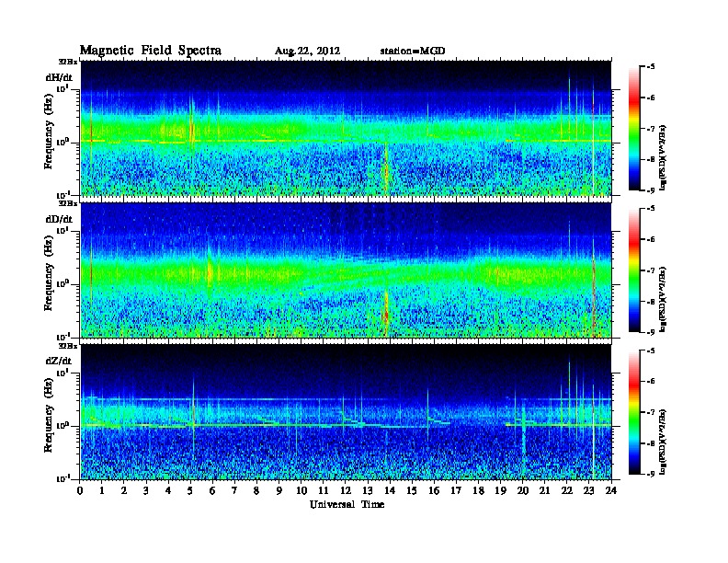Click hour "23" on the time axis

(x=589, y=490)
